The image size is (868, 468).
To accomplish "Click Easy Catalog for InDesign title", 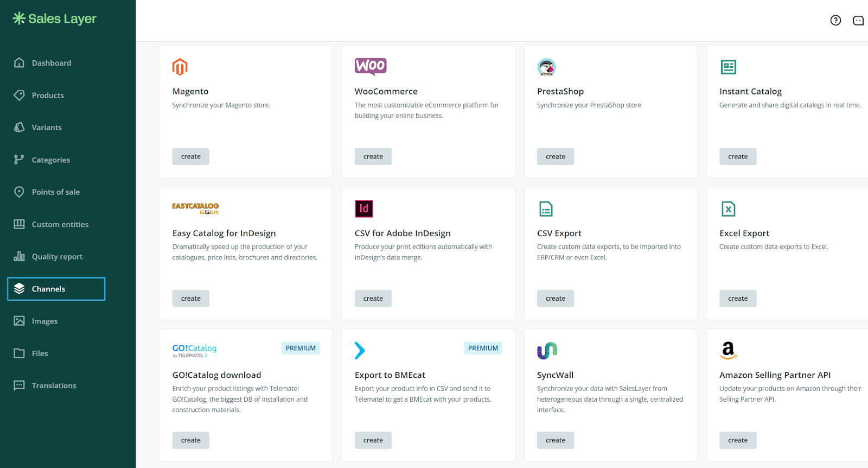I will coord(224,233).
